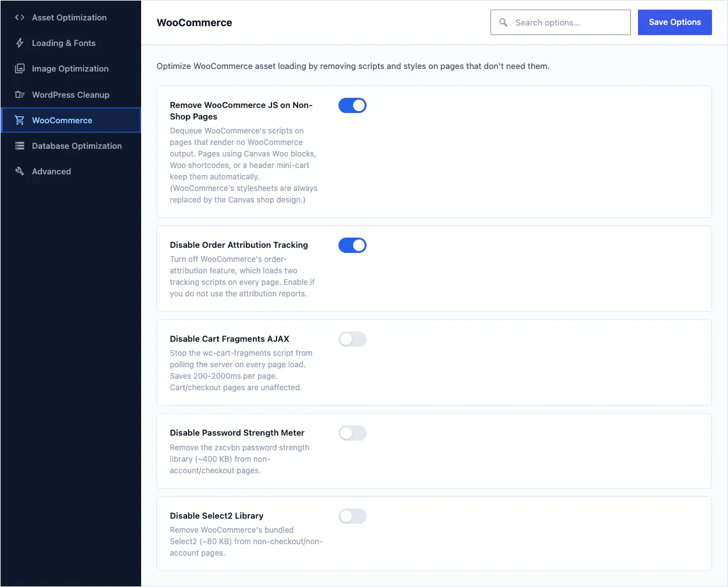The height and width of the screenshot is (587, 728).
Task: Select the WooCommerce sidebar item
Action: [71, 120]
